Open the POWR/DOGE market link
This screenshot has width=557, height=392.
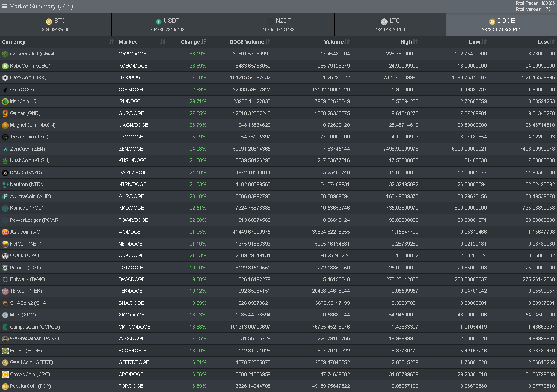point(133,220)
